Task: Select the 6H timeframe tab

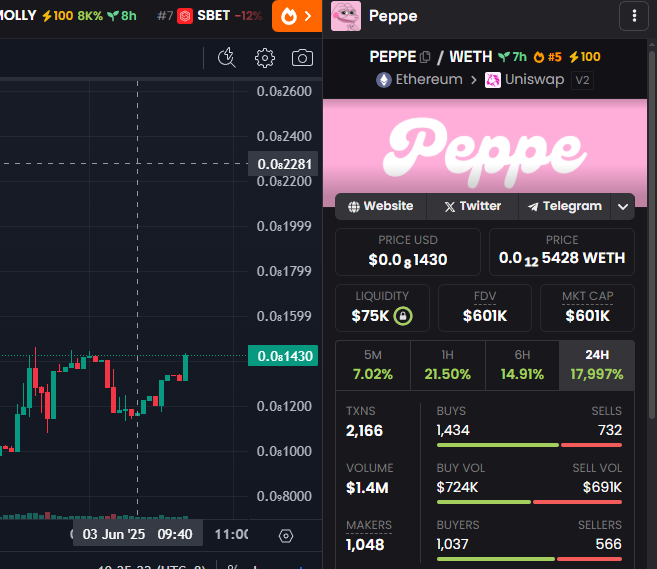Action: pos(522,365)
